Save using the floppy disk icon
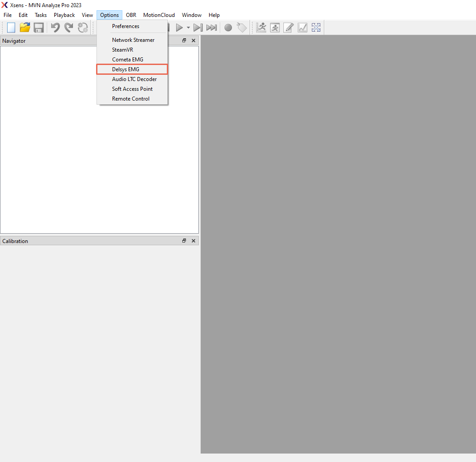The width and height of the screenshot is (476, 462). 39,28
